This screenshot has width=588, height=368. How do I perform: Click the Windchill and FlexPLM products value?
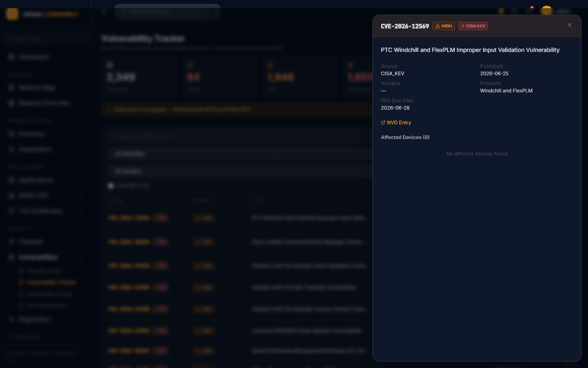click(506, 91)
